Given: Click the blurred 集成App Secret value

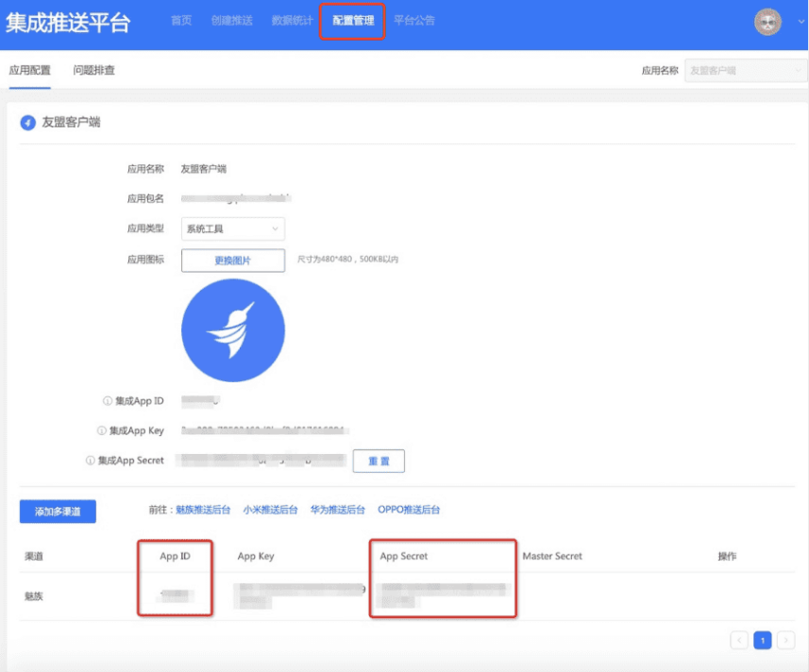Looking at the screenshot, I should 261,460.
